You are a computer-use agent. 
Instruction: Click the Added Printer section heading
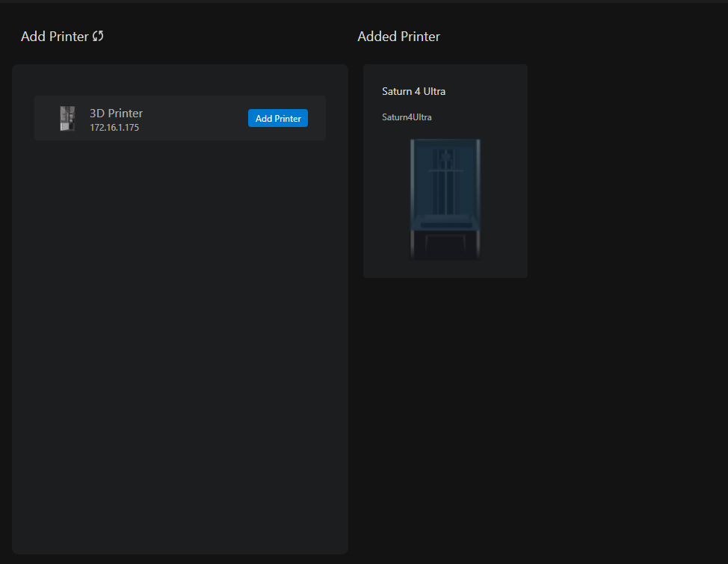pyautogui.click(x=398, y=36)
